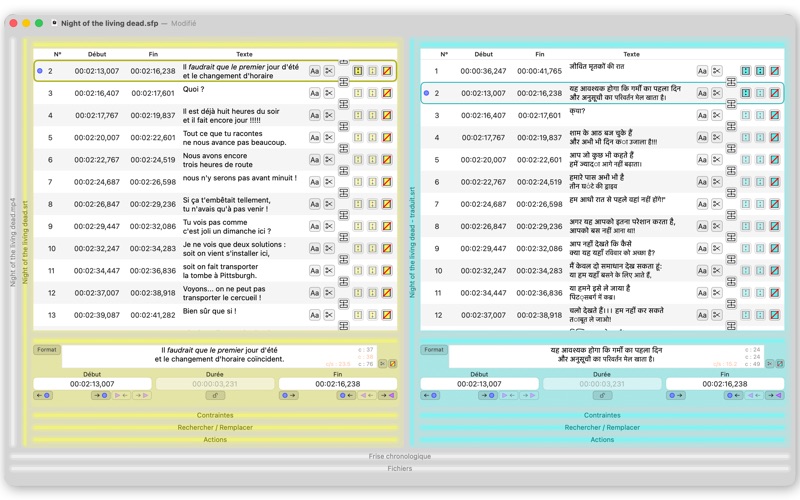Click the Texte column header in French table

pyautogui.click(x=244, y=54)
